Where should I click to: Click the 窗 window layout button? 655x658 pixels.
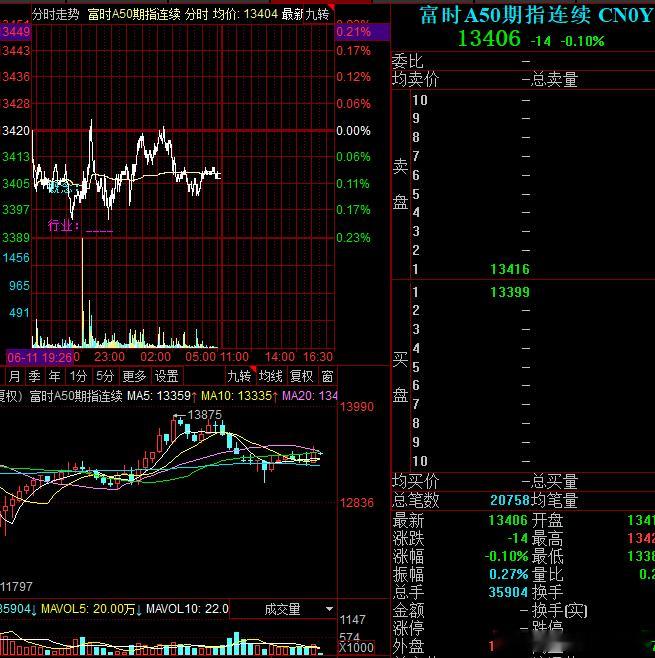[x=327, y=376]
